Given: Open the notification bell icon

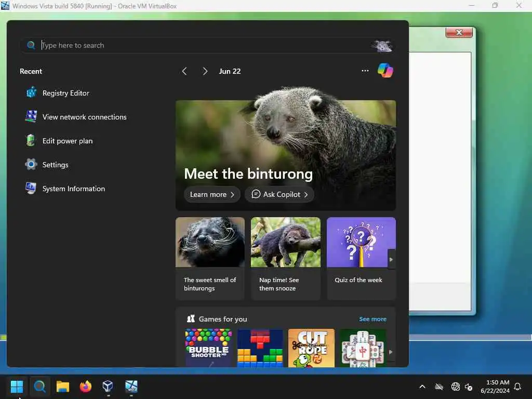Looking at the screenshot, I should (x=517, y=387).
